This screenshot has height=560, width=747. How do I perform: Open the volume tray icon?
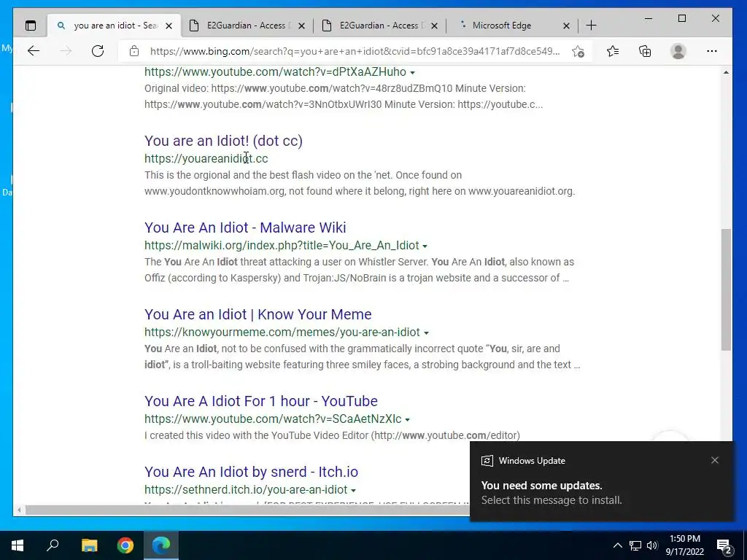point(652,545)
